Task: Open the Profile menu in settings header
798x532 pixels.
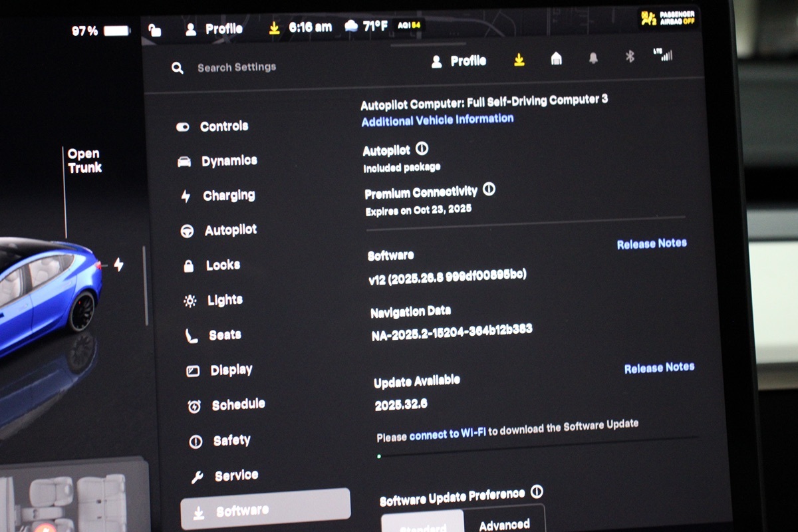Action: (460, 61)
